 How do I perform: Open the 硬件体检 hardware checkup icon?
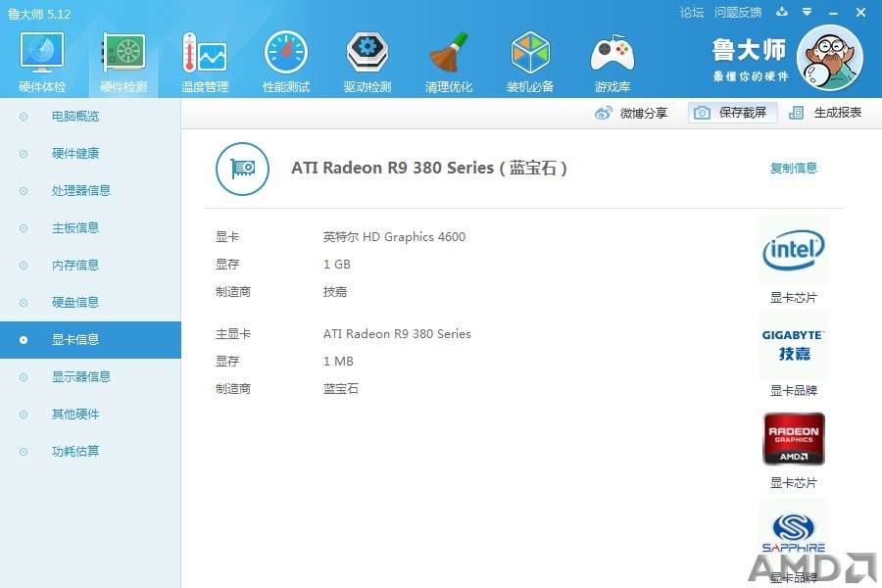[x=42, y=53]
